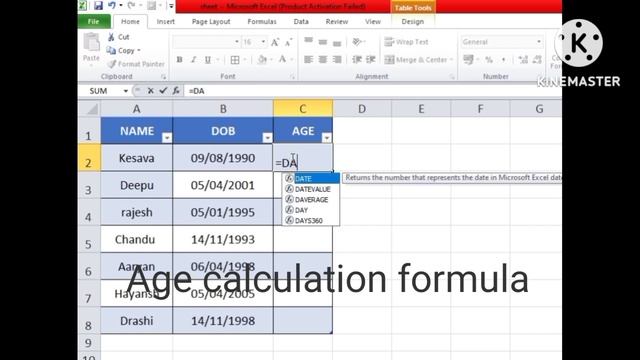
Task: Open the General number format dropdown
Action: tap(539, 42)
